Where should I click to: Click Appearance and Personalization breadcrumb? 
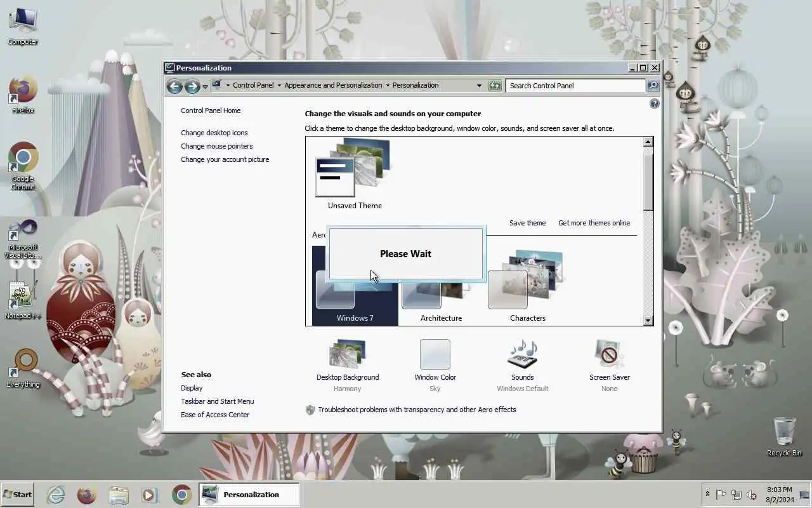333,85
